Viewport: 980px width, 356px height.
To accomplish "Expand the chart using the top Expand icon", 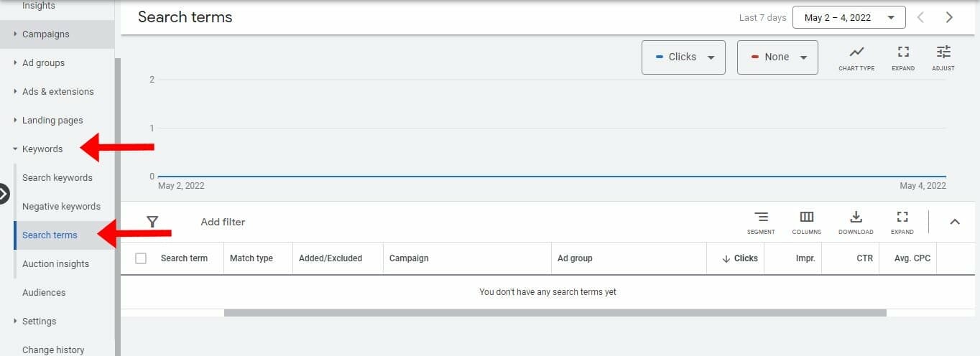I will pos(903,57).
